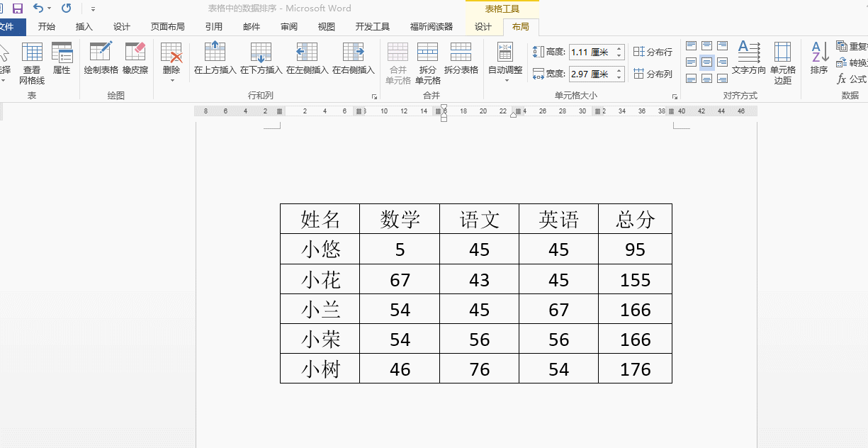Click the table cell 小悠
This screenshot has width=868, height=448.
coord(320,249)
